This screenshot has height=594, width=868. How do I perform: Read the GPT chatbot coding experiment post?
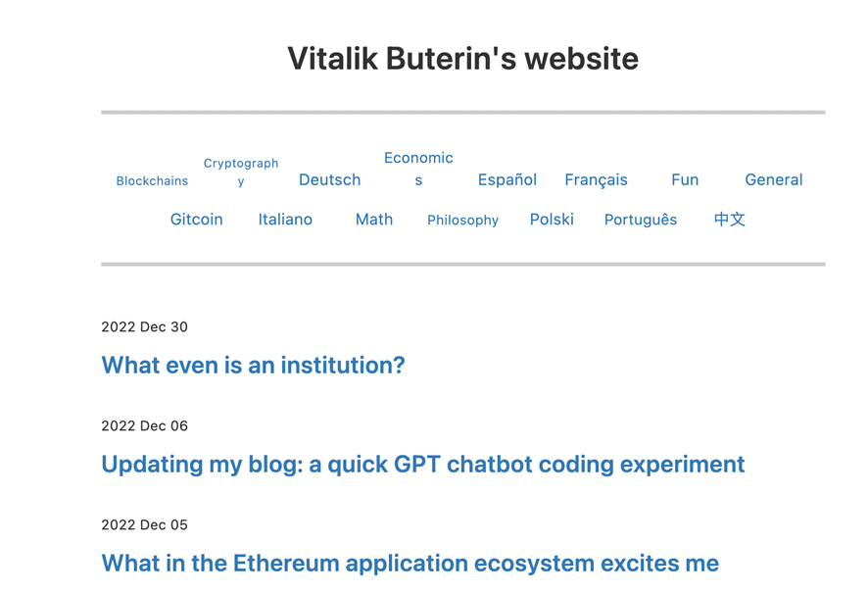pos(422,464)
